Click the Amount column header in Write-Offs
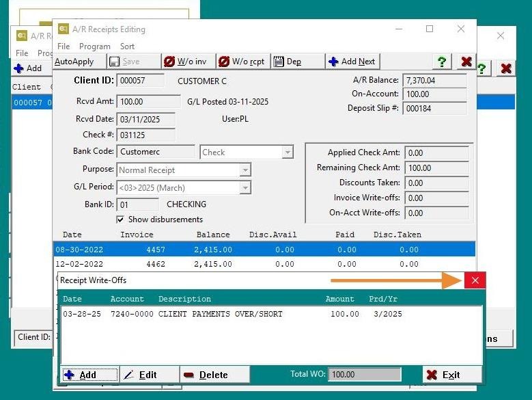The height and width of the screenshot is (400, 532). 339,299
